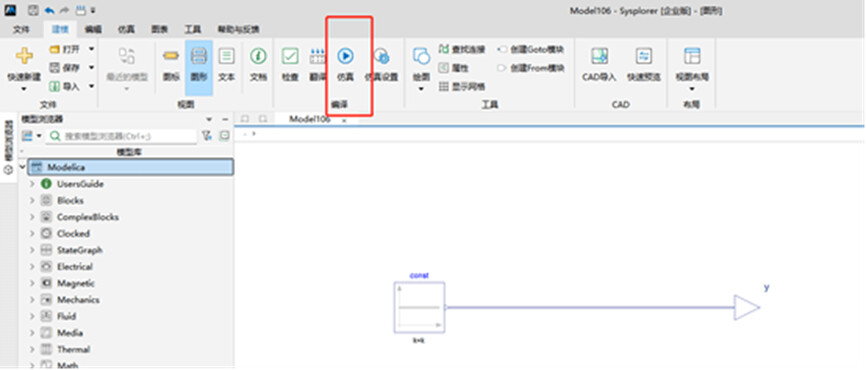The width and height of the screenshot is (866, 370).
Task: Expand the StateGraph node
Action: point(32,250)
